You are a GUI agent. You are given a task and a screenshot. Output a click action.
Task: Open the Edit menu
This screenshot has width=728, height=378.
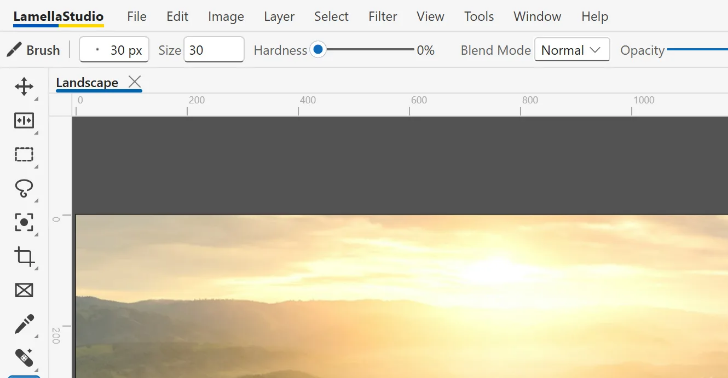coord(177,17)
